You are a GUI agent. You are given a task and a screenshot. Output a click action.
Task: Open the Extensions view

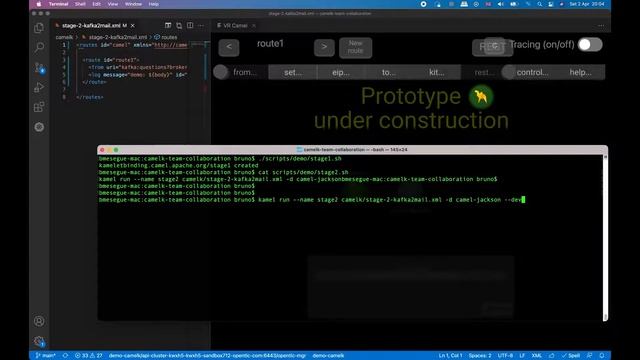click(x=39, y=107)
